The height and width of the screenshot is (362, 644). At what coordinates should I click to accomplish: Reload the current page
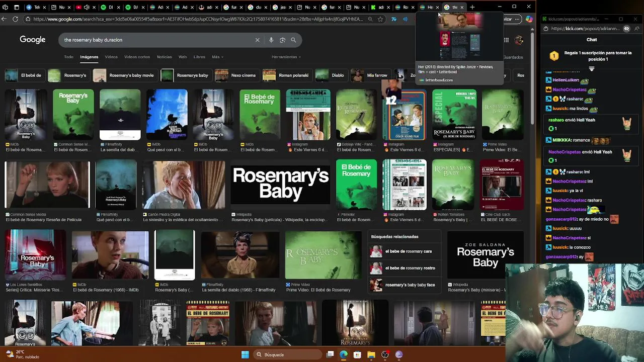(15, 19)
